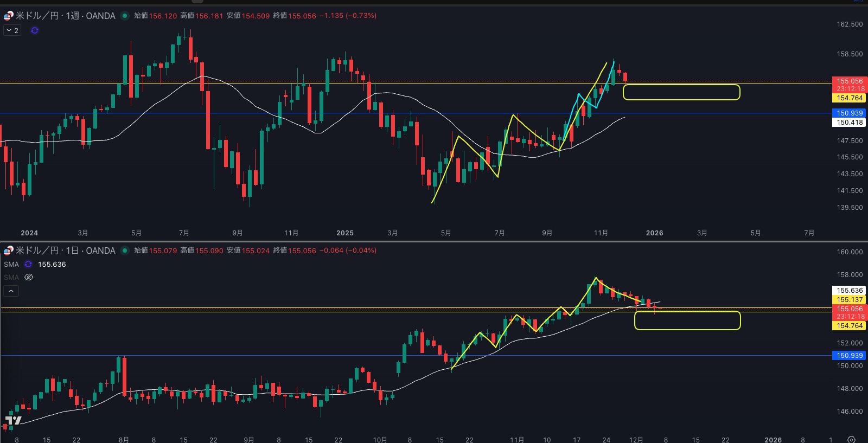Click the 2026 label on the weekly time axis
Image resolution: width=868 pixels, height=443 pixels.
(x=654, y=233)
